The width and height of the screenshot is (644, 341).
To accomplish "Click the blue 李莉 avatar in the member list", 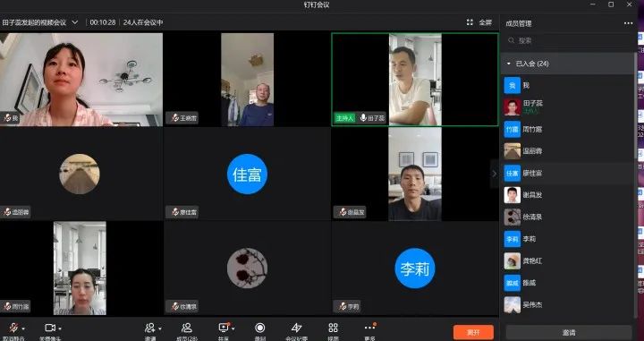I will point(513,239).
